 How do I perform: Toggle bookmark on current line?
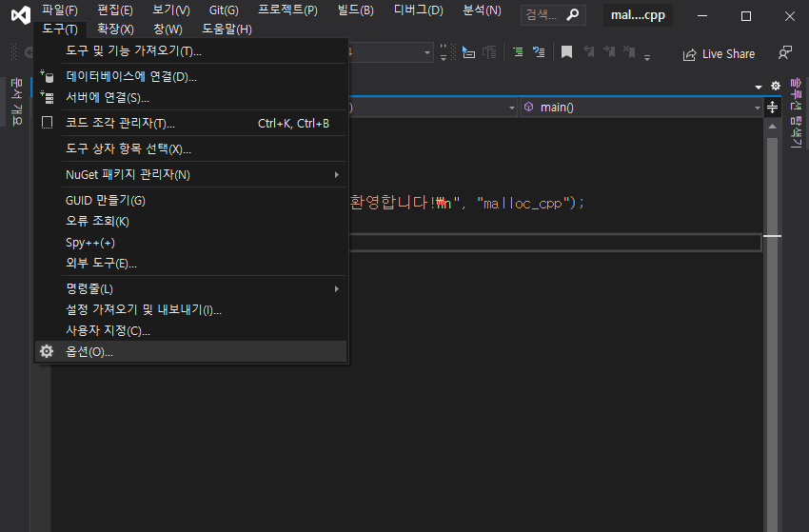tap(566, 52)
